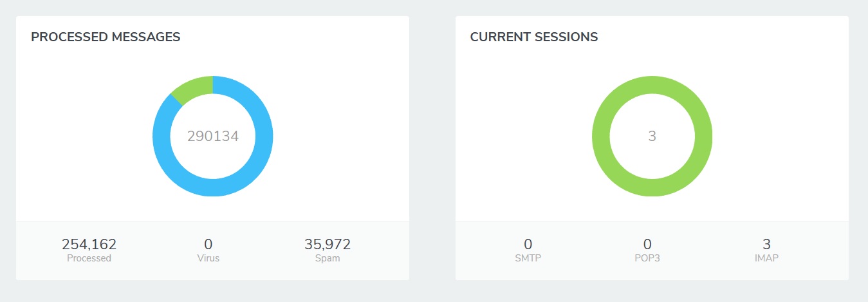868x302 pixels.
Task: Select the 254,162 processed count
Action: click(89, 244)
